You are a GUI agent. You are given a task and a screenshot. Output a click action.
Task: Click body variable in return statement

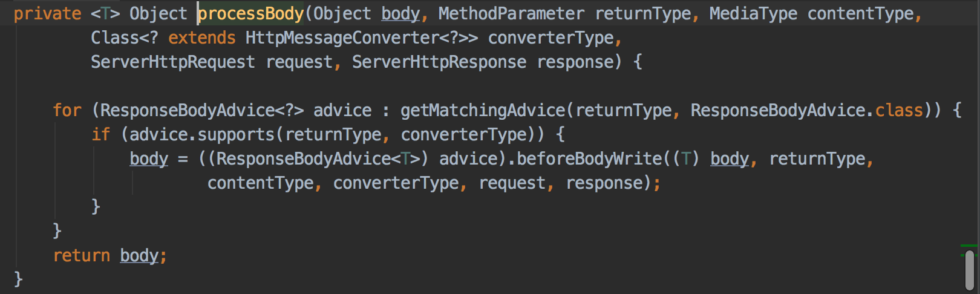pos(139,255)
